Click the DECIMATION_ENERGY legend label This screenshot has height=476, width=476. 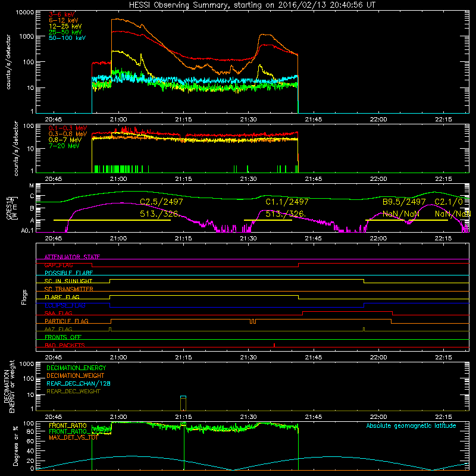click(x=76, y=368)
